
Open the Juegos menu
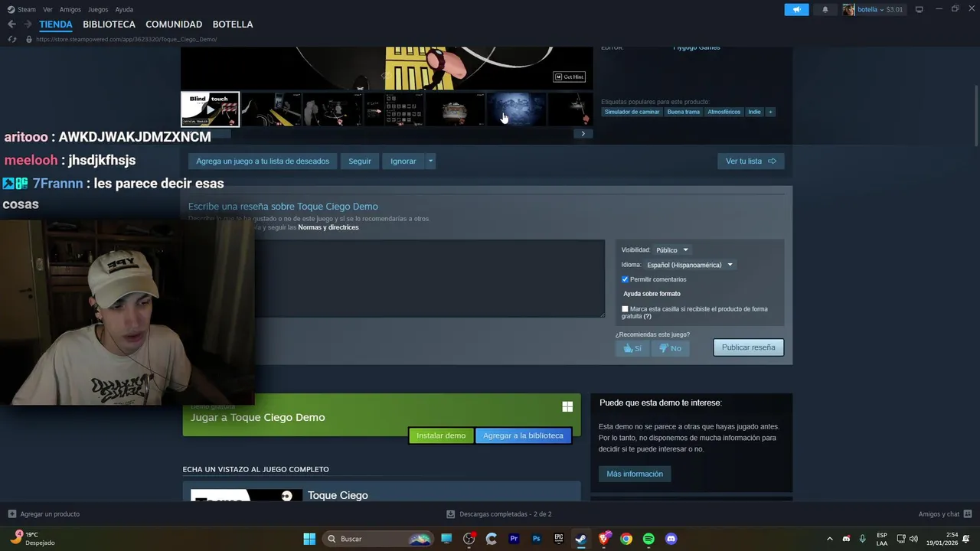pyautogui.click(x=98, y=9)
